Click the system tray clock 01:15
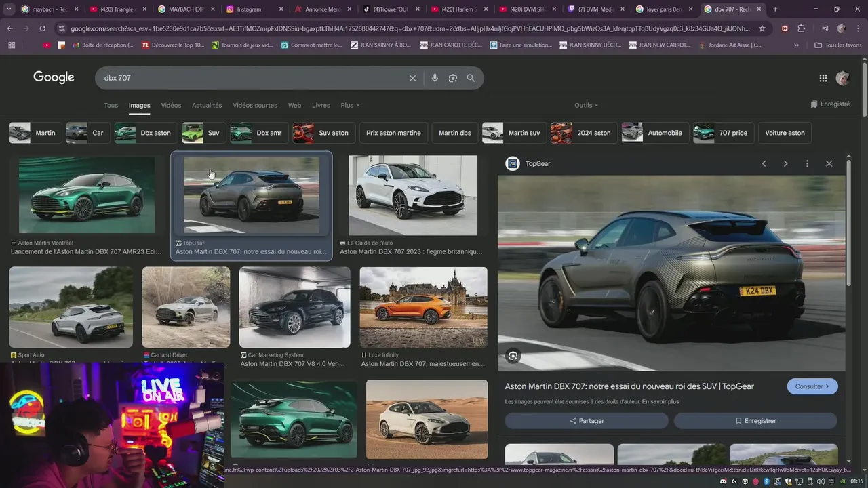The image size is (868, 488). point(857,481)
